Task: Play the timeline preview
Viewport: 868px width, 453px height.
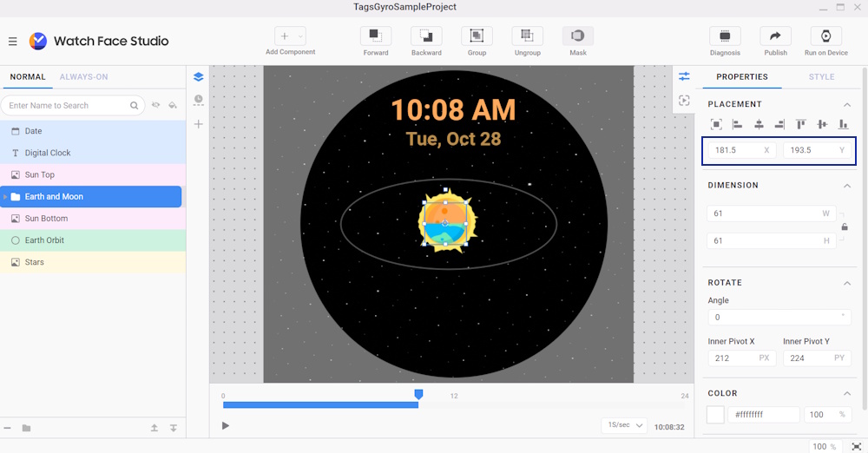Action: [226, 425]
